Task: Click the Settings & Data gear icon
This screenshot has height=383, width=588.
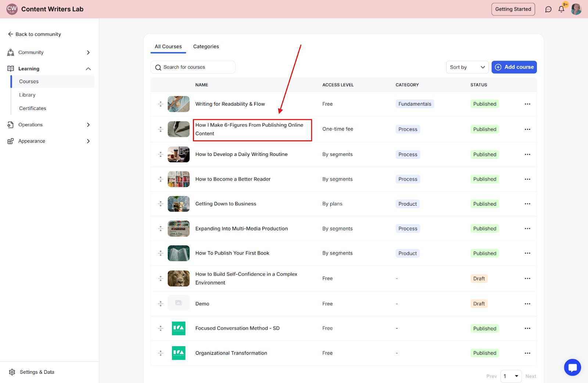Action: tap(12, 372)
